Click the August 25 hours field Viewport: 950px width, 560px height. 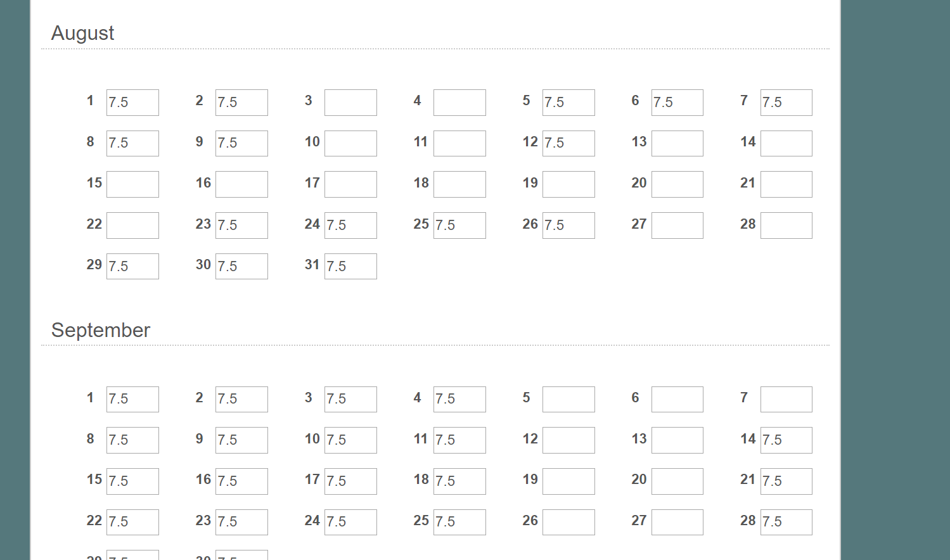pos(459,226)
